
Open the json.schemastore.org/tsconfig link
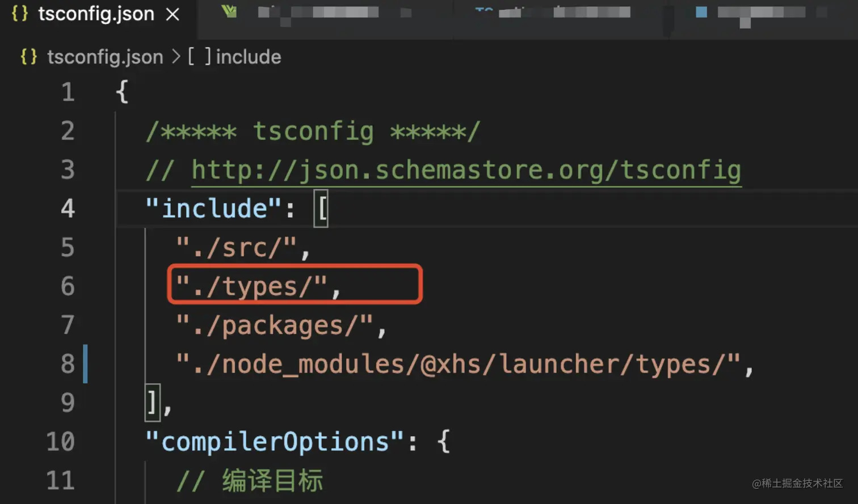click(x=466, y=170)
